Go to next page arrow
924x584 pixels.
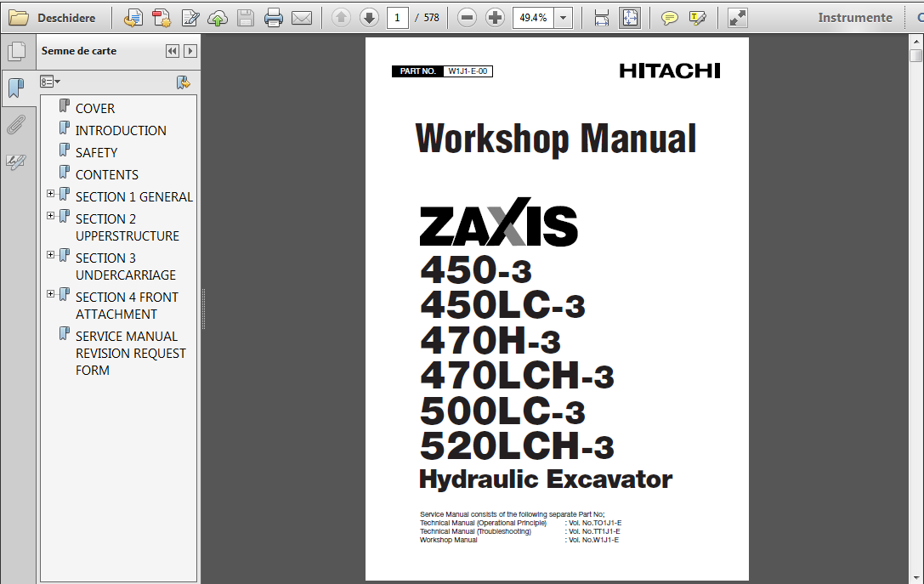pyautogui.click(x=369, y=18)
